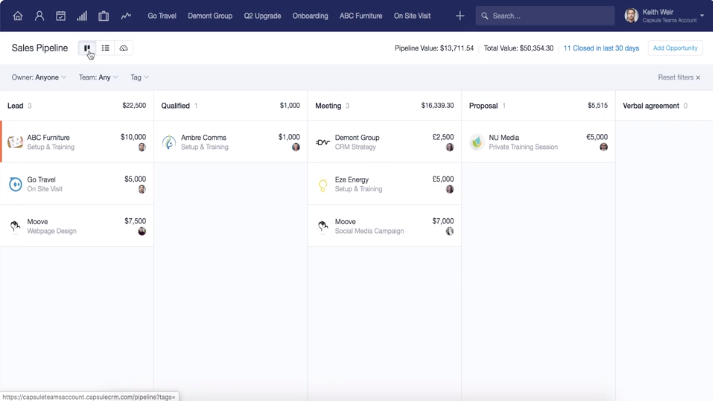Click Private Training Session description text
The height and width of the screenshot is (401, 713).
coord(523,147)
